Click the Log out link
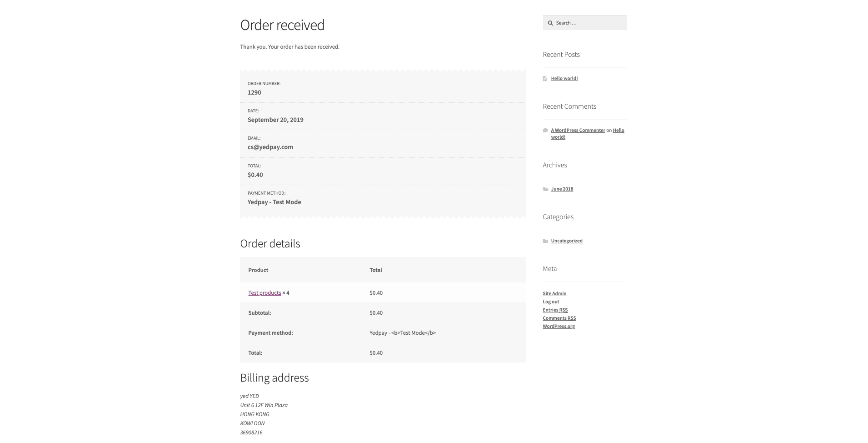This screenshot has height=443, width=868. coord(551,302)
